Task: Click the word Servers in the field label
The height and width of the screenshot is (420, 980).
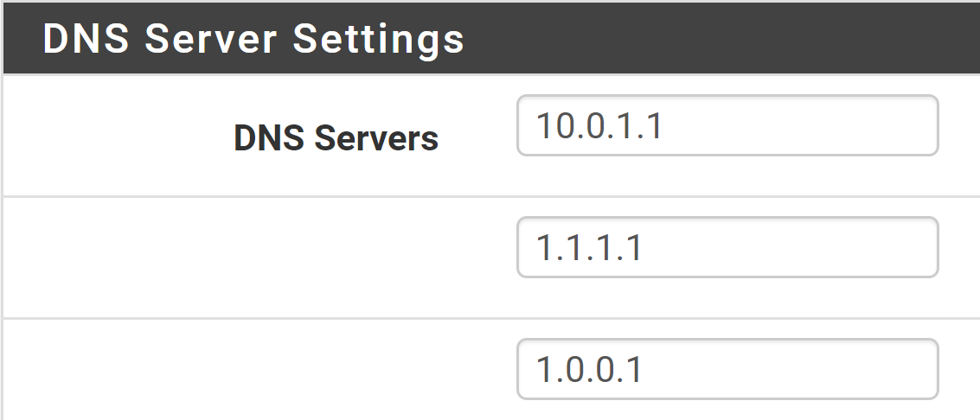Action: (376, 138)
